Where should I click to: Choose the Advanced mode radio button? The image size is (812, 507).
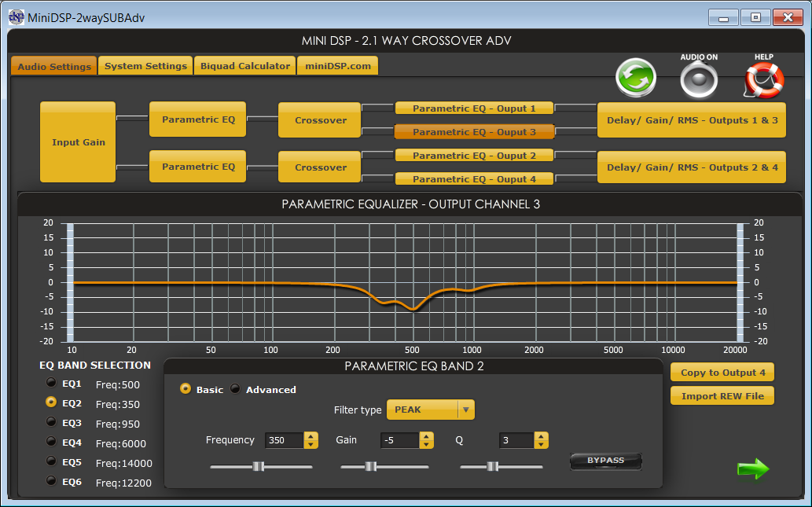(235, 388)
